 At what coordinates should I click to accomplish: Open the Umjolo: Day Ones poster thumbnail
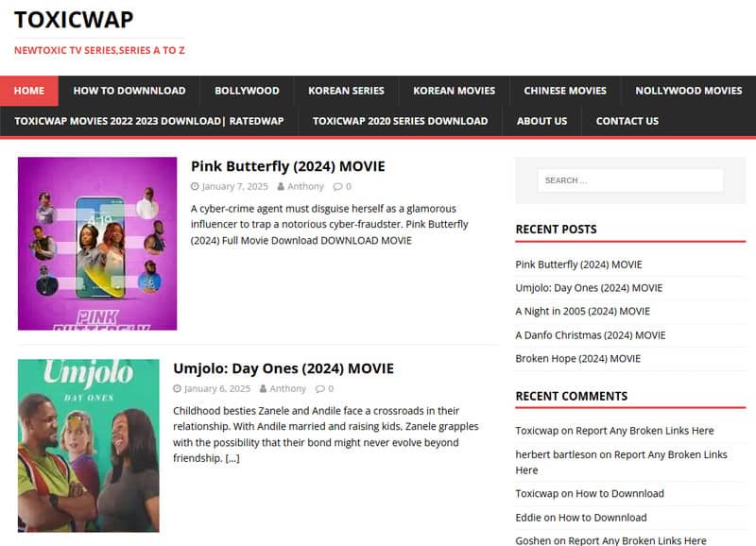pyautogui.click(x=89, y=446)
